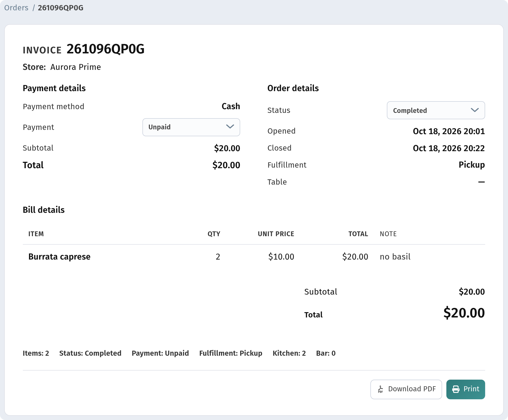This screenshot has width=508, height=420.
Task: Click the Payment details heading
Action: pyautogui.click(x=54, y=88)
